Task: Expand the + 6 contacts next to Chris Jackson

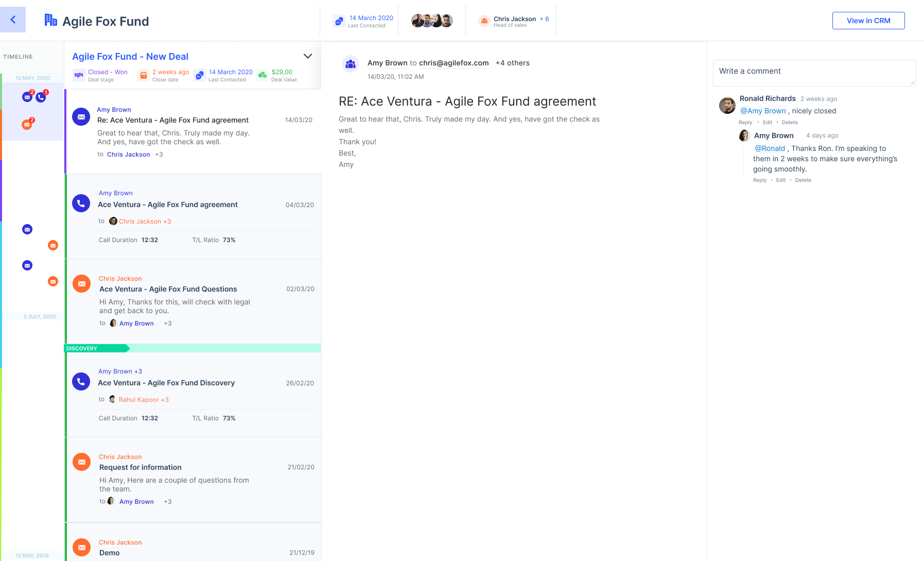Action: (x=544, y=19)
